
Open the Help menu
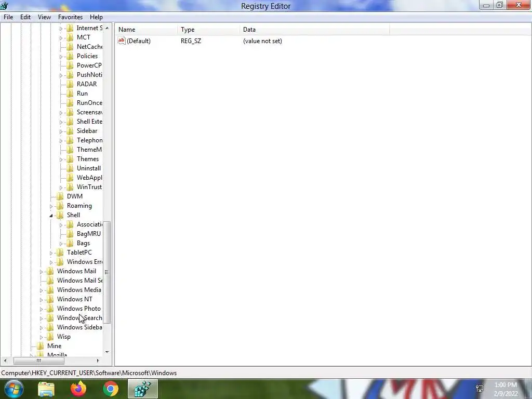96,17
